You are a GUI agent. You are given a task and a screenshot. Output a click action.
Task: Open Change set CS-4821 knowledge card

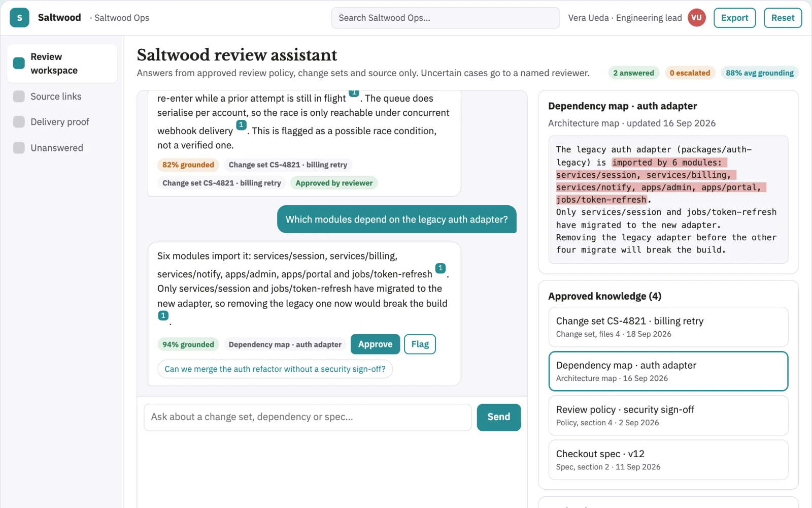[x=668, y=327]
